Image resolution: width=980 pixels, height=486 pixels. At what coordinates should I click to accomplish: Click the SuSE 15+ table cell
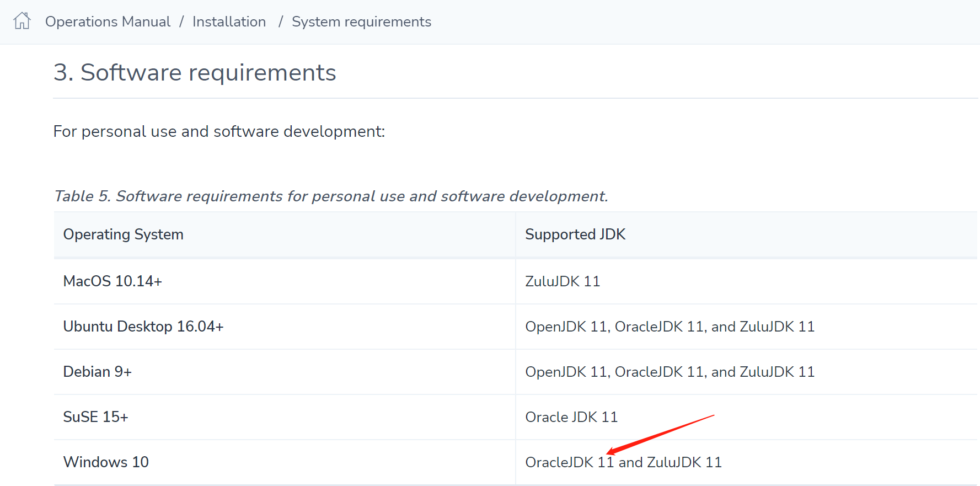pos(95,417)
